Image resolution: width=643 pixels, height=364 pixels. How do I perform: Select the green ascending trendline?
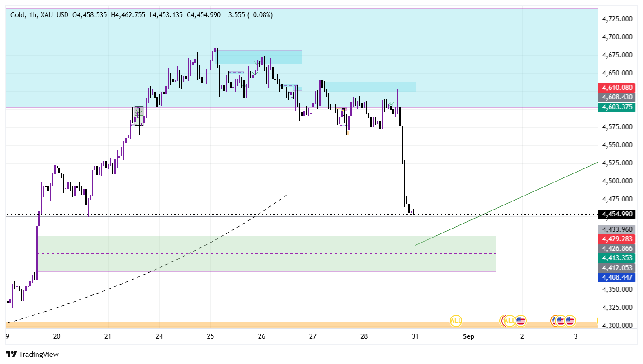coord(506,203)
